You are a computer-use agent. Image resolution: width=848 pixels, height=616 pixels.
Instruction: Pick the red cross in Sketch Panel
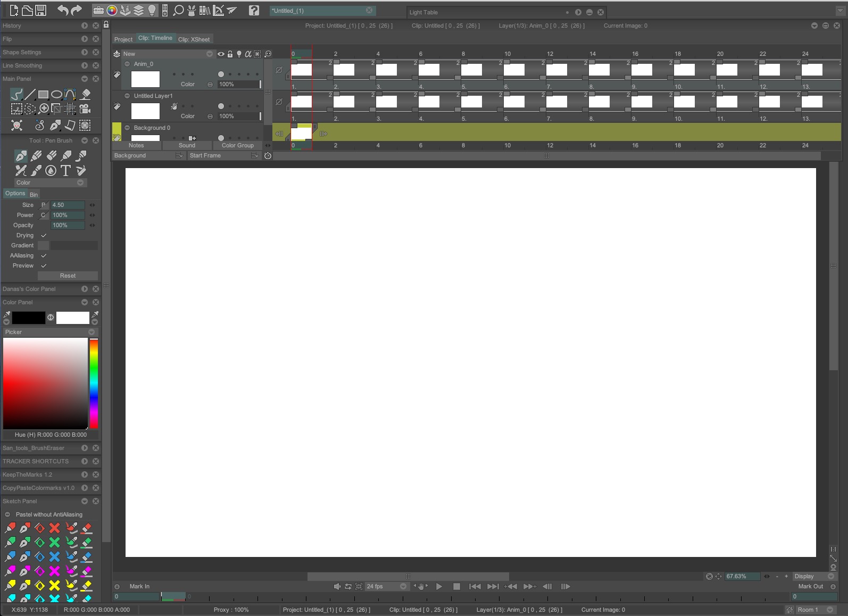pos(54,528)
